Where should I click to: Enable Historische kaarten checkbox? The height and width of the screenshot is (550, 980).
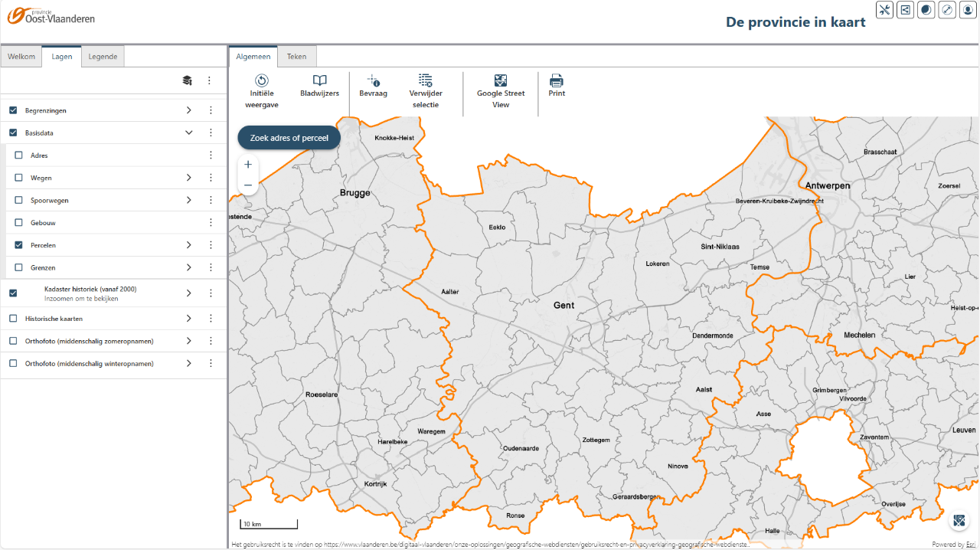[x=13, y=319]
